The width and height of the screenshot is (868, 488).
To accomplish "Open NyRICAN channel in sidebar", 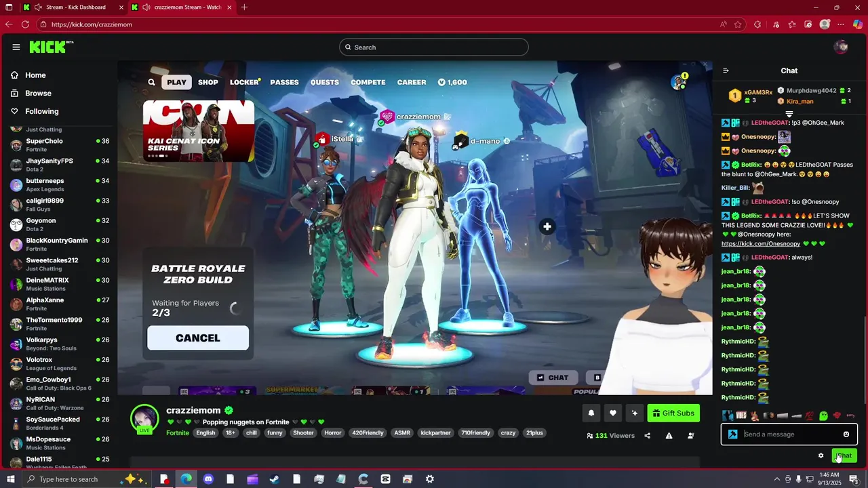I will point(60,403).
